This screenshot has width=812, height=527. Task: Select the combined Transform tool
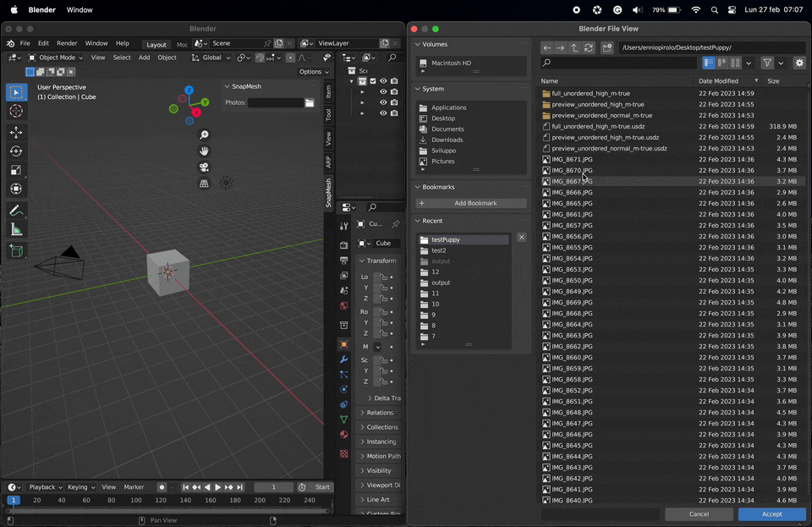(x=16, y=189)
